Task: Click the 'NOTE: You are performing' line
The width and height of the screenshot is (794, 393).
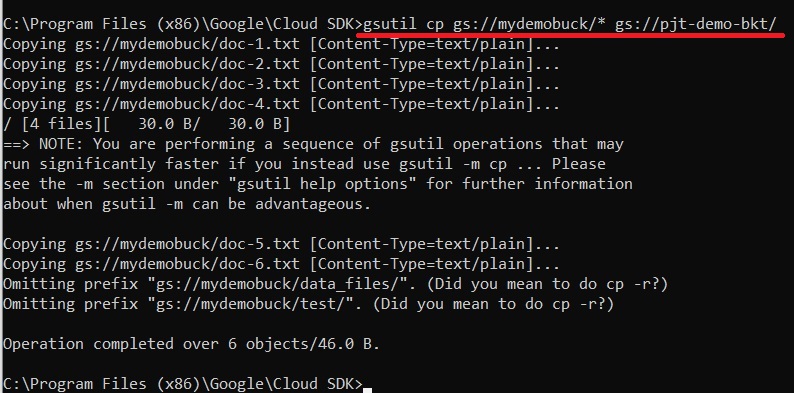Action: 313,144
